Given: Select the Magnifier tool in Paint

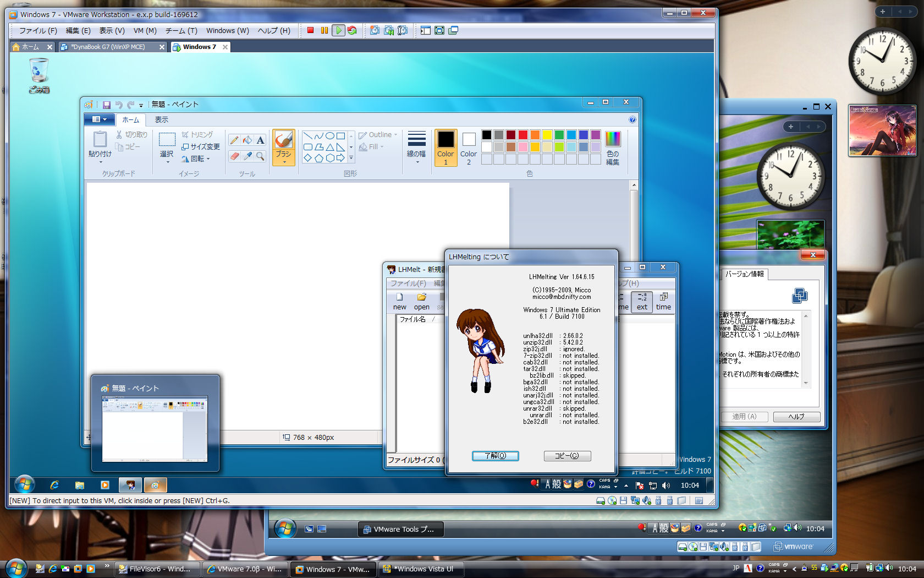Looking at the screenshot, I should coord(260,156).
